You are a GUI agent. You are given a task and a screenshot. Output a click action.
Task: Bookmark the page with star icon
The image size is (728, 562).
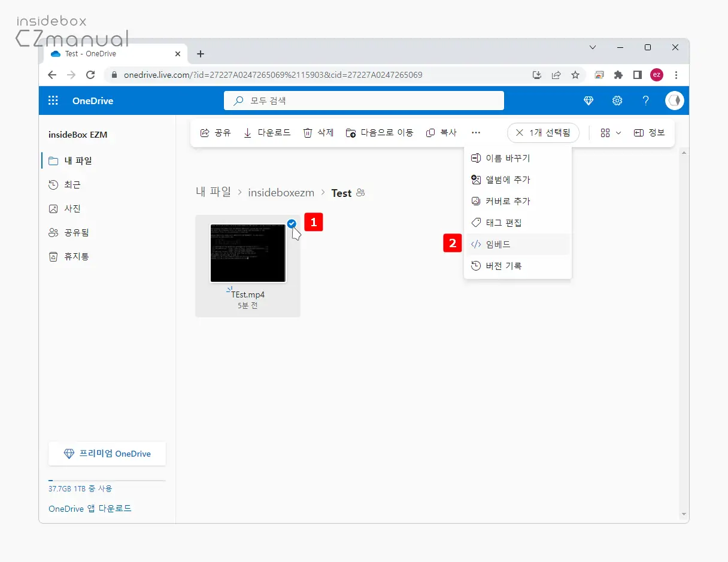coord(575,75)
